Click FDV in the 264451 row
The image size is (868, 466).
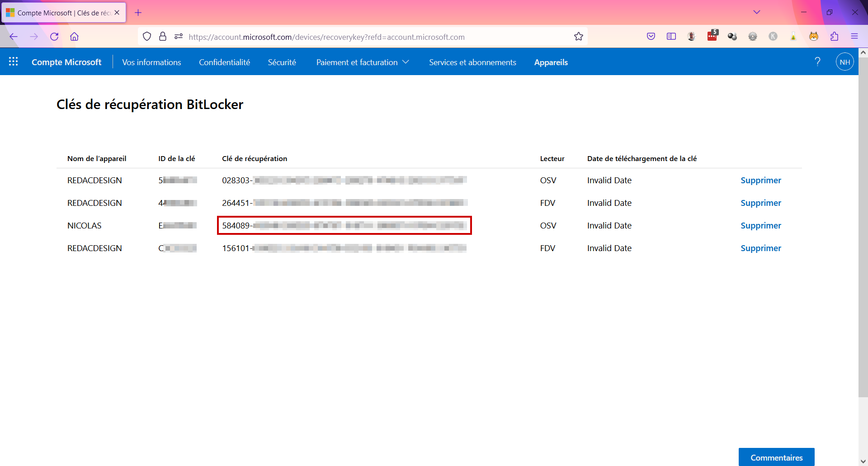(x=548, y=203)
